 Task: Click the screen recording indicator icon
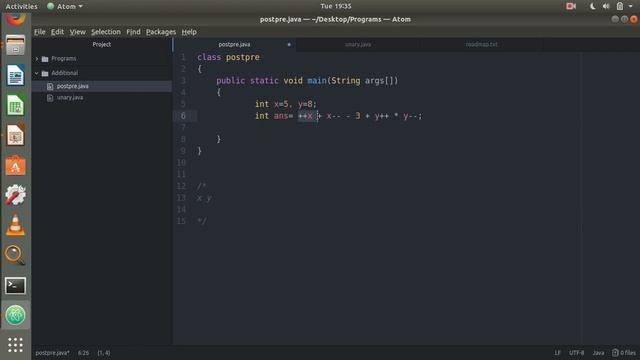pyautogui.click(x=571, y=6)
